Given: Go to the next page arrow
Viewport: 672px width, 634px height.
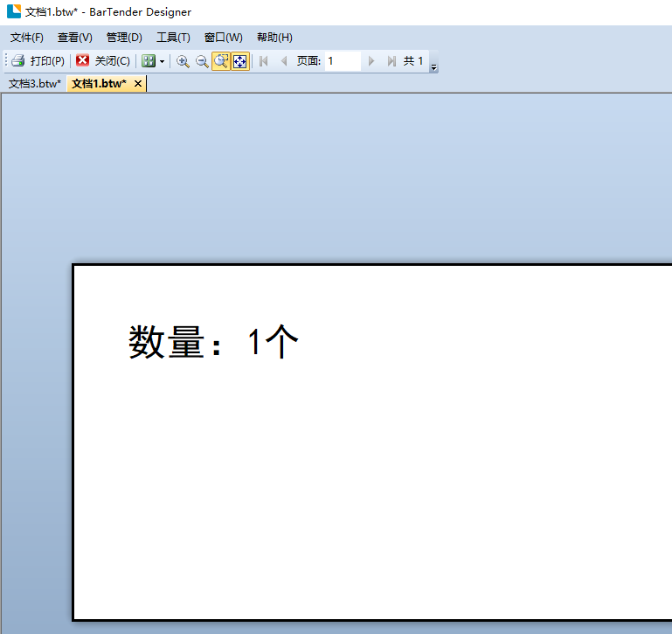Looking at the screenshot, I should tap(371, 61).
